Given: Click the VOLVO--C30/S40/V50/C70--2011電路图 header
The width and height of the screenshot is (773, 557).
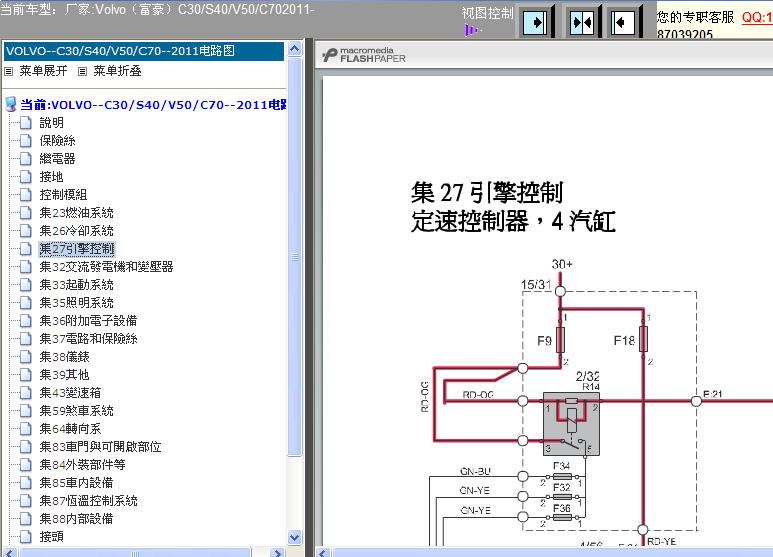Looking at the screenshot, I should coord(143,51).
